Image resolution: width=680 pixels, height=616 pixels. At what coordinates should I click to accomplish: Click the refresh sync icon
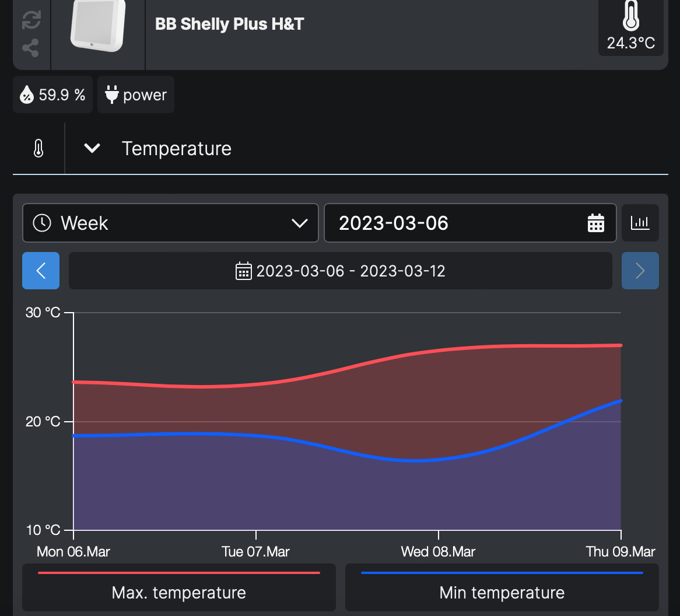[31, 19]
